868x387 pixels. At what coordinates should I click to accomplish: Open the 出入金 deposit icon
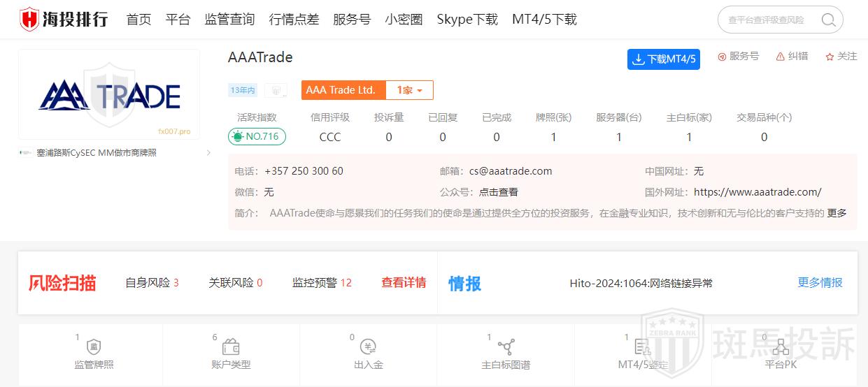368,347
